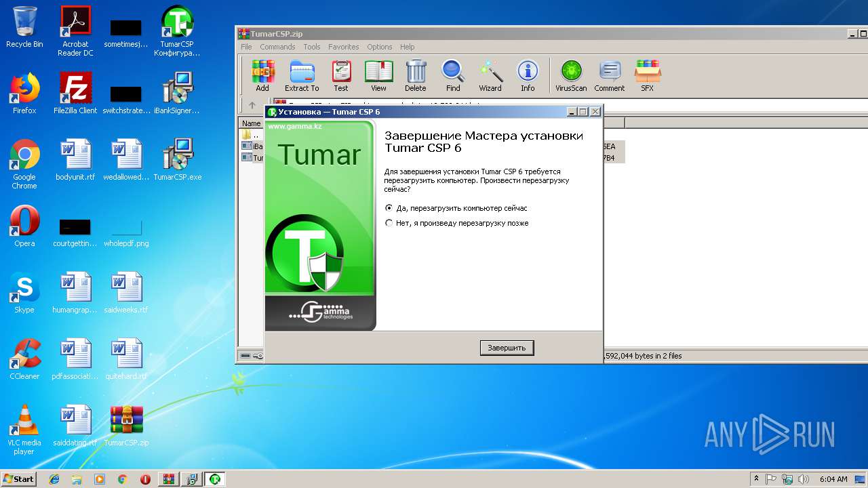The width and height of the screenshot is (868, 488).
Task: Open Opera desktop shortcut
Action: coord(24,226)
